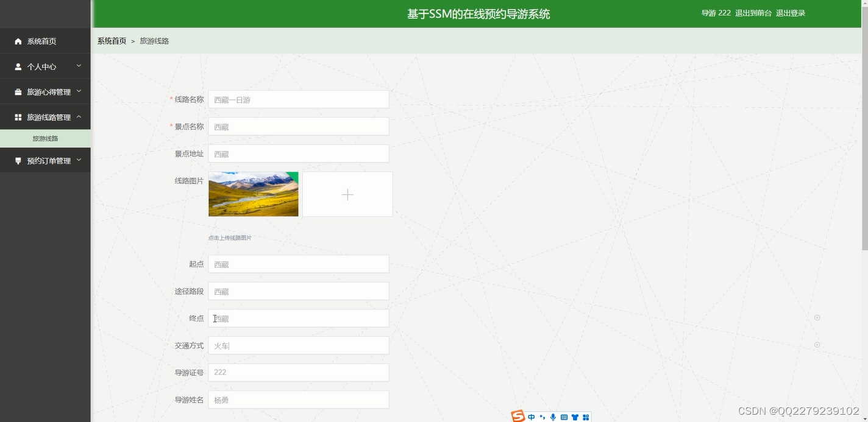Click the 导游证号 input field
The width and height of the screenshot is (868, 422).
point(299,373)
